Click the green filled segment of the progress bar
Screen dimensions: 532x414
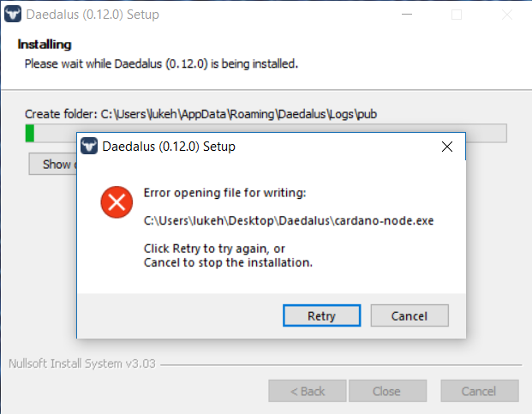coord(30,133)
